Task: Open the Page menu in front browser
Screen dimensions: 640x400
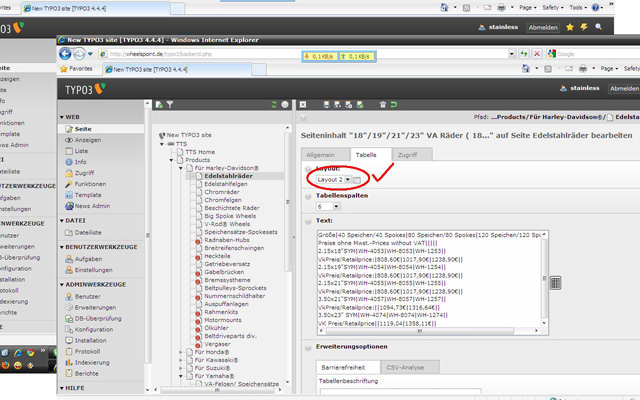Action: [609, 69]
